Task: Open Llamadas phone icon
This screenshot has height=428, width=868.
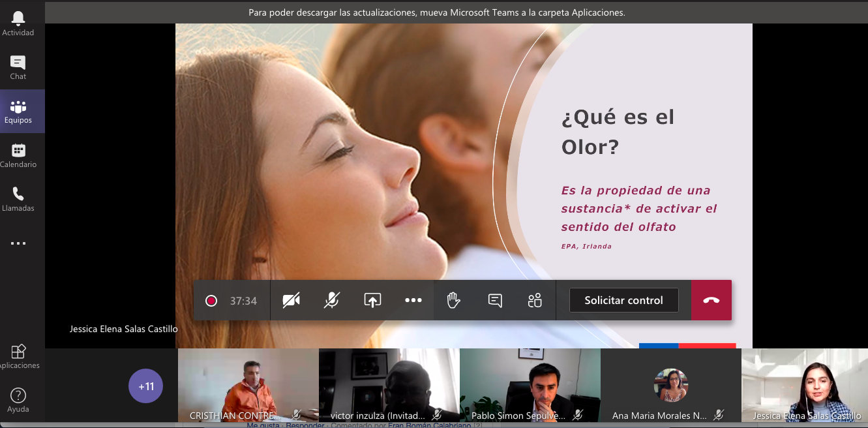Action: [x=18, y=199]
